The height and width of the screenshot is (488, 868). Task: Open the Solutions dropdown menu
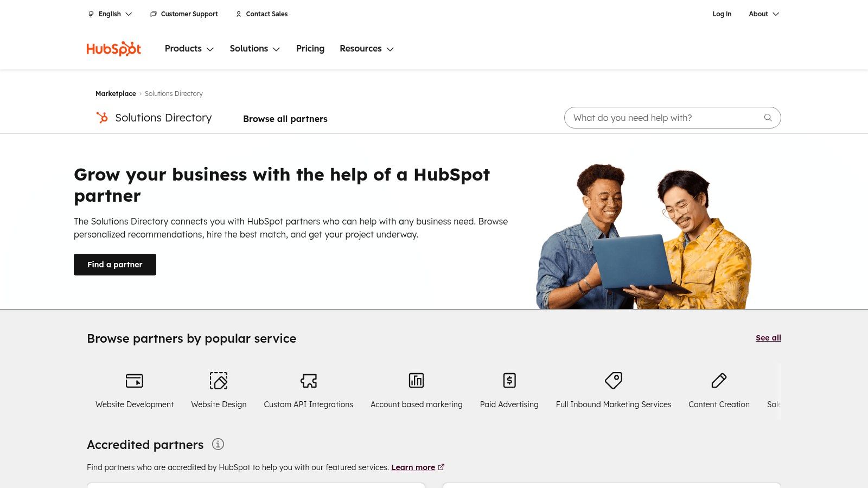click(x=254, y=48)
